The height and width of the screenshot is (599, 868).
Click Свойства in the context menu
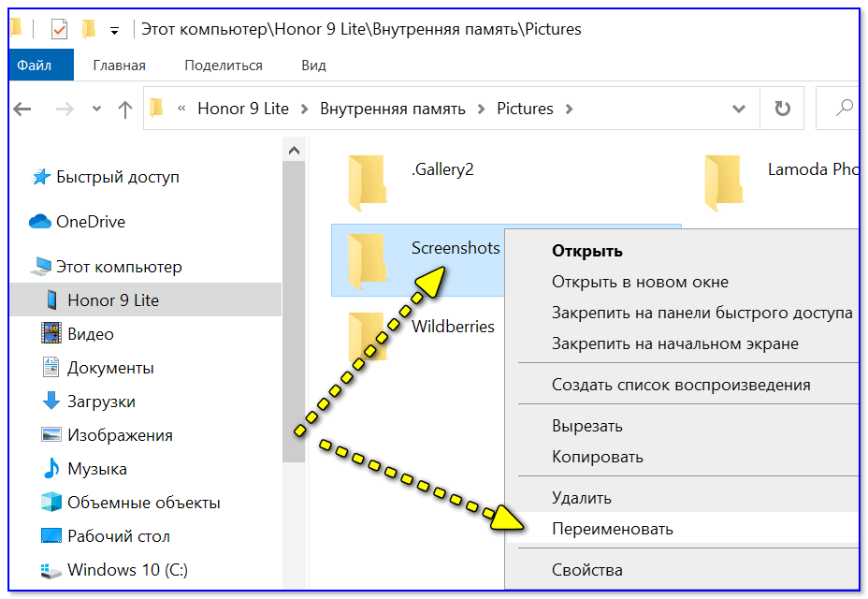coord(586,570)
